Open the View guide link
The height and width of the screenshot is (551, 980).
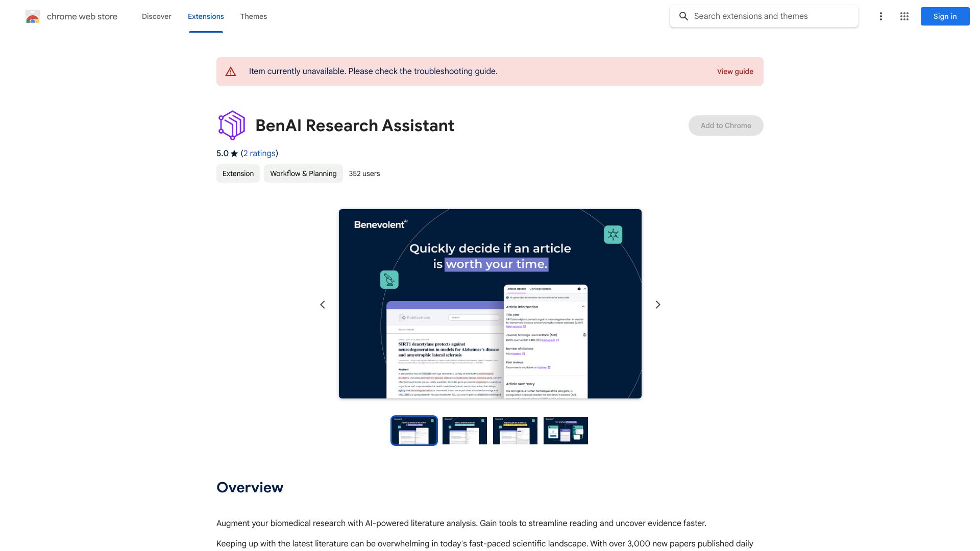click(734, 71)
